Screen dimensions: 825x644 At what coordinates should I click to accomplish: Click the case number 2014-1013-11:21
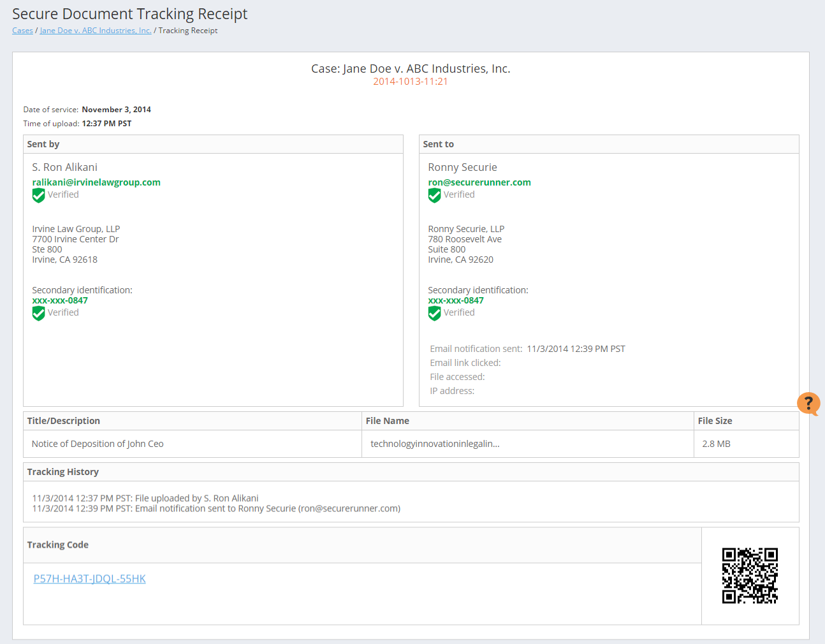(411, 82)
